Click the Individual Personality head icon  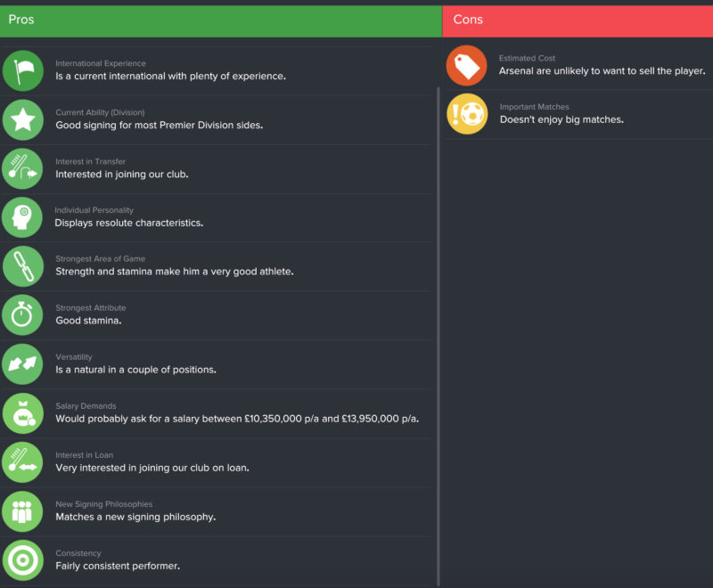pos(22,217)
